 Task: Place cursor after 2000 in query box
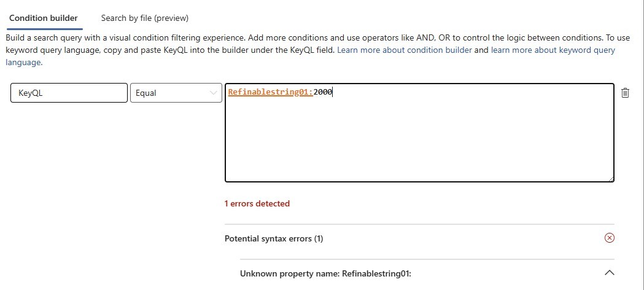333,92
